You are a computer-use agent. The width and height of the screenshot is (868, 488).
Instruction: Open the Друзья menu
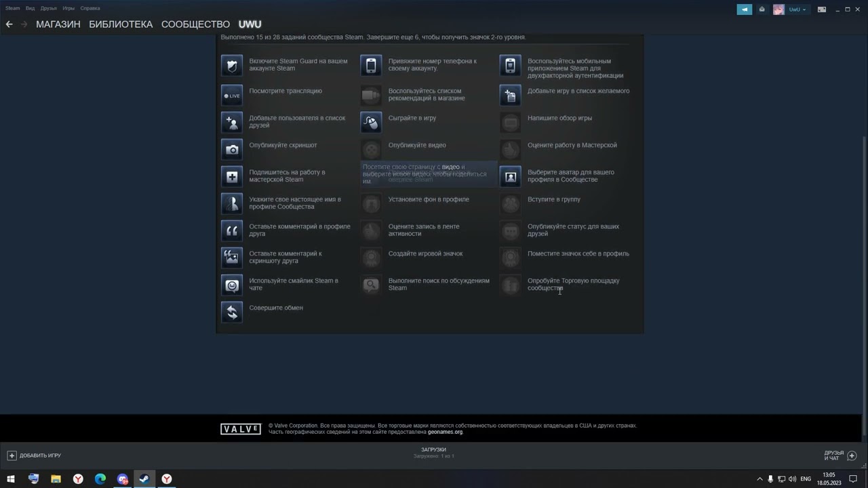point(48,8)
